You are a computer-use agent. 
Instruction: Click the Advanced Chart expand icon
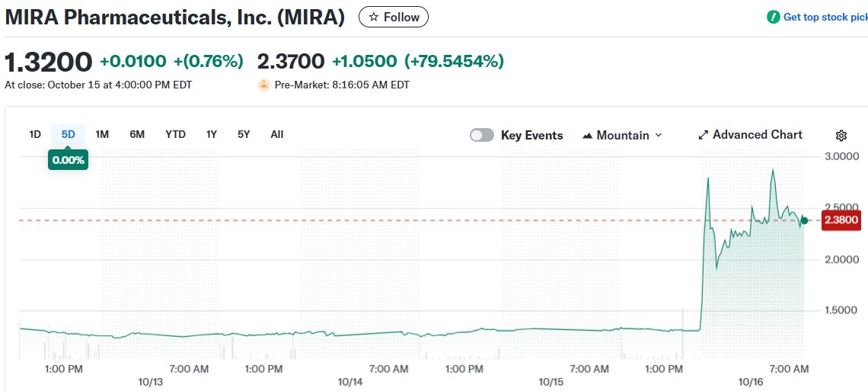[703, 135]
